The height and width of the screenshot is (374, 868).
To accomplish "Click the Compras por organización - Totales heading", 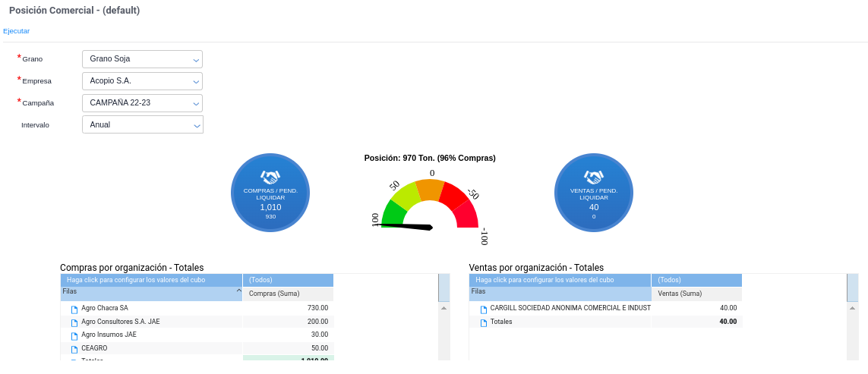I will pos(131,268).
